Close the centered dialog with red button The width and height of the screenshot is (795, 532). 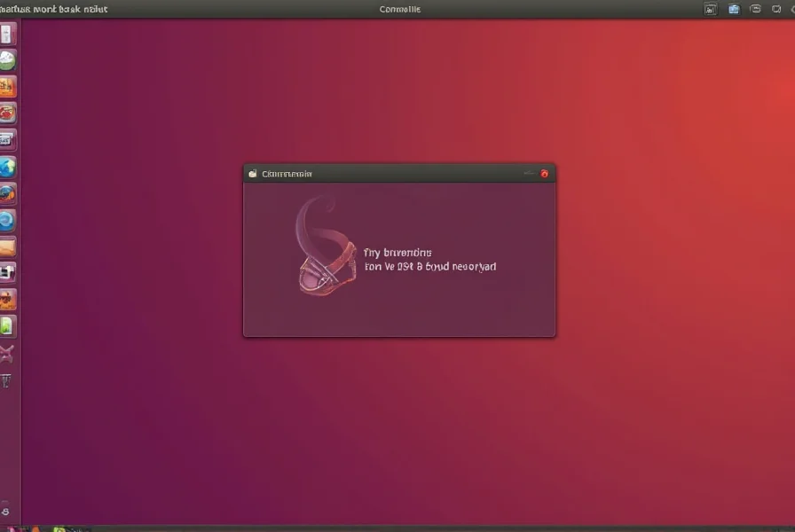click(545, 174)
